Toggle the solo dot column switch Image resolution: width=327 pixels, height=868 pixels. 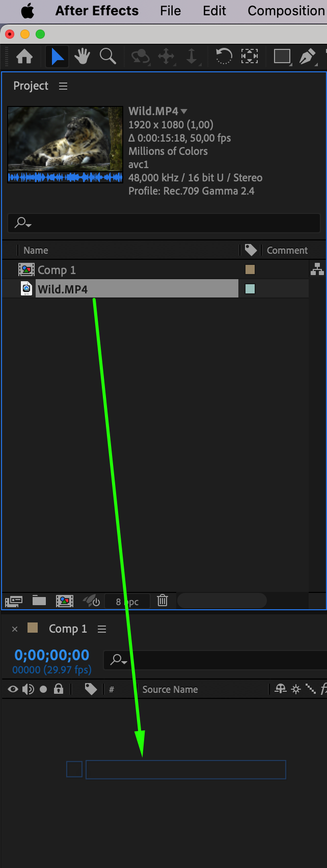[43, 689]
